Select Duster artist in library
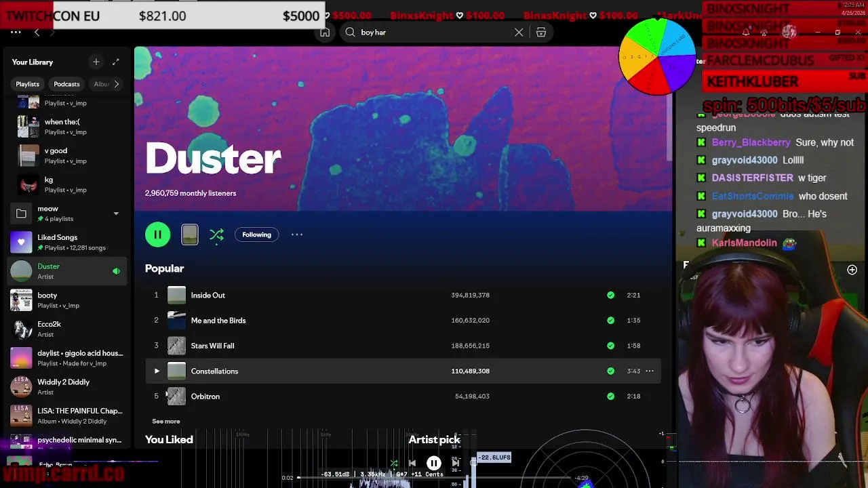Image resolution: width=868 pixels, height=488 pixels. 66,271
